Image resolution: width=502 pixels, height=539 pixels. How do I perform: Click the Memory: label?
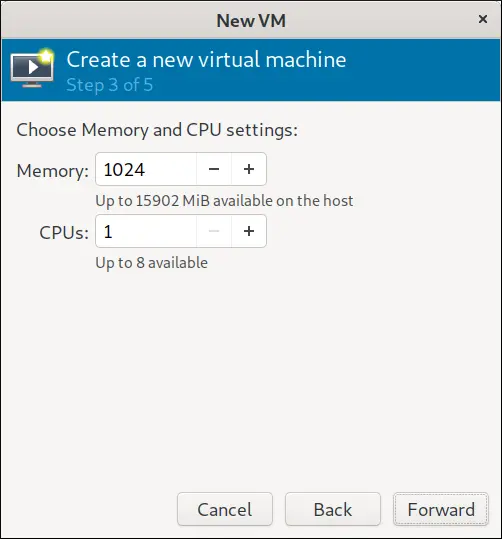click(x=53, y=171)
